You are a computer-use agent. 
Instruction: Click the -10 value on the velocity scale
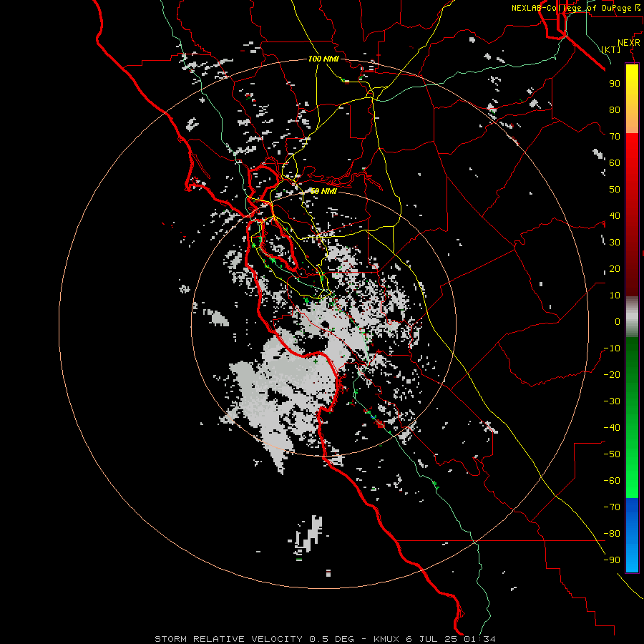click(x=612, y=348)
